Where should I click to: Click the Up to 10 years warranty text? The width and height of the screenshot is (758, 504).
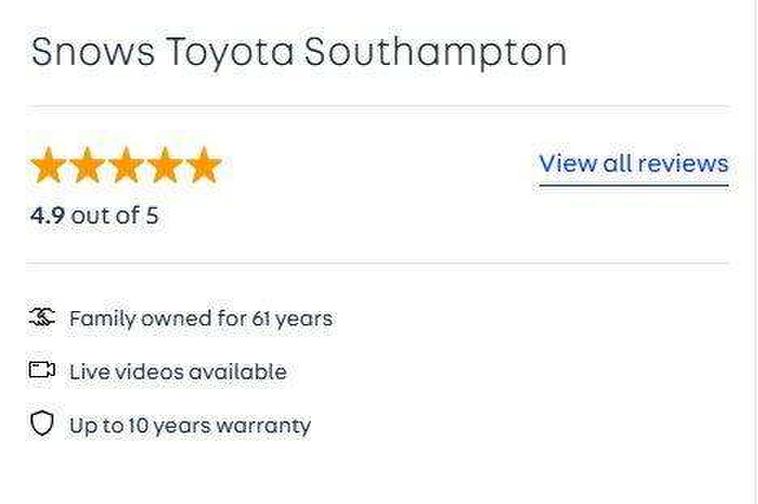(x=190, y=425)
